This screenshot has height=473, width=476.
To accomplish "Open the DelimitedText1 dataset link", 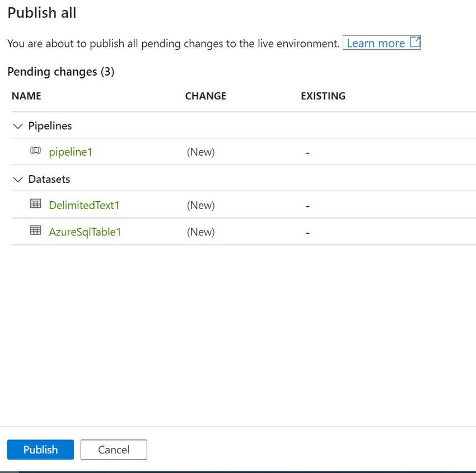I will coord(84,205).
